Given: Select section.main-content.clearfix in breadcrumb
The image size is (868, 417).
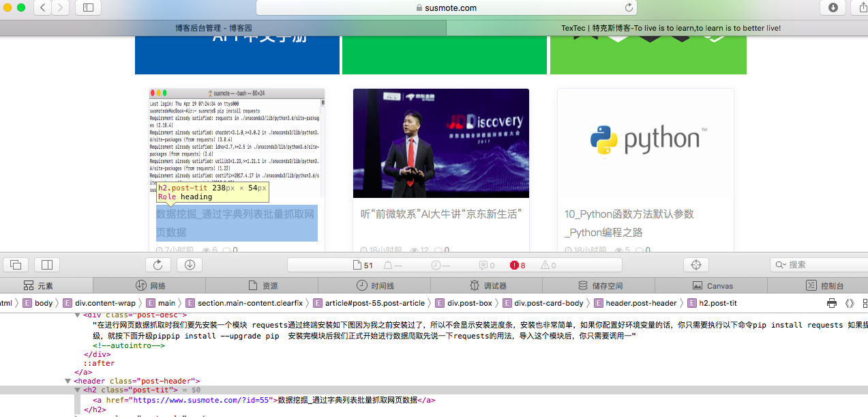Looking at the screenshot, I should [245, 303].
